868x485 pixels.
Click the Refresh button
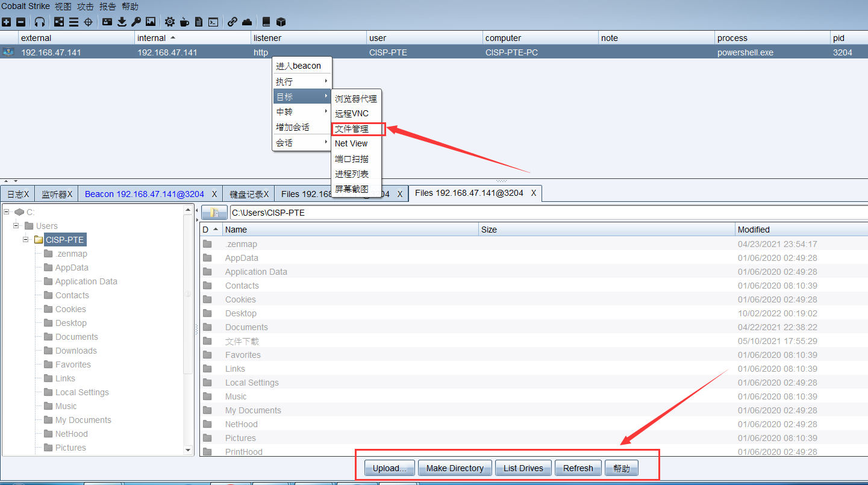[578, 468]
